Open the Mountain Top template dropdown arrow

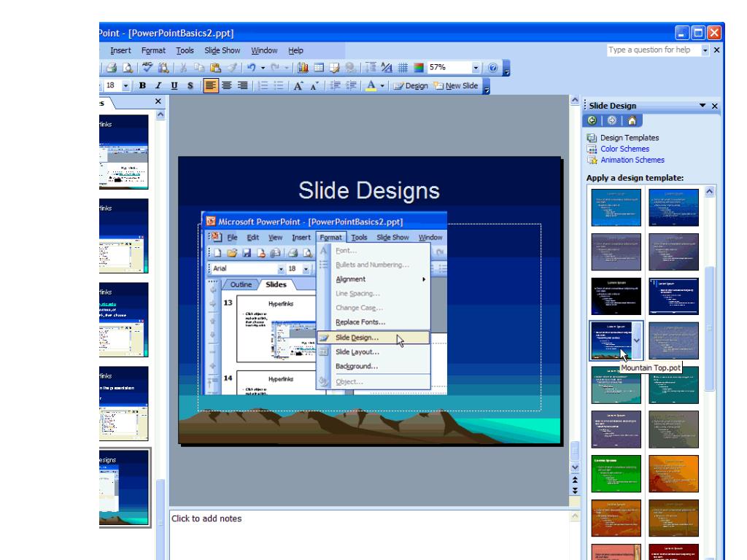[x=637, y=341]
